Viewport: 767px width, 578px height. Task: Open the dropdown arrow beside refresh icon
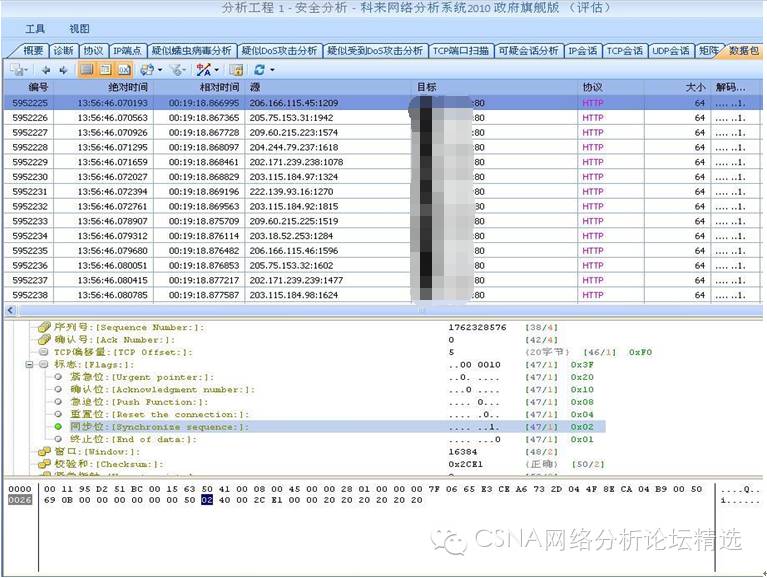pos(271,70)
